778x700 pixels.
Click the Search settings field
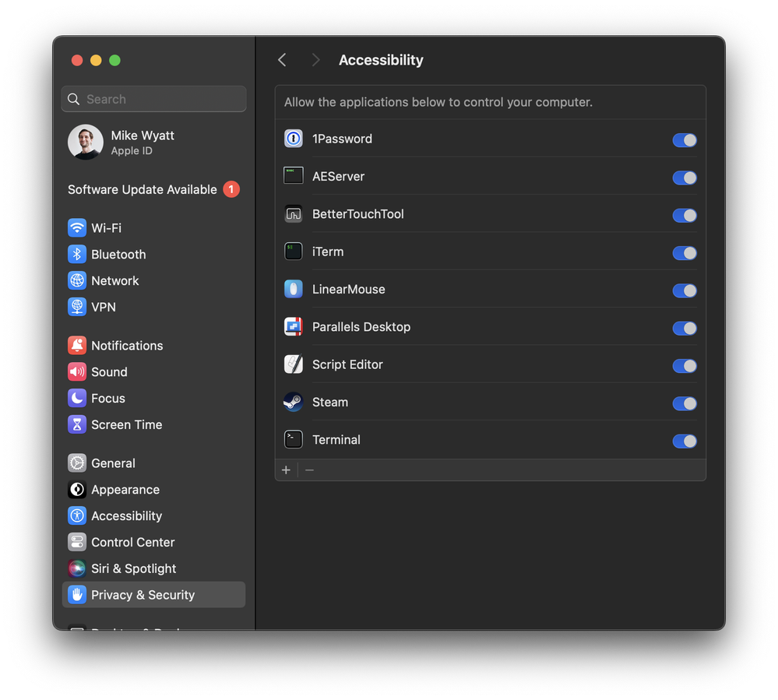pyautogui.click(x=154, y=99)
